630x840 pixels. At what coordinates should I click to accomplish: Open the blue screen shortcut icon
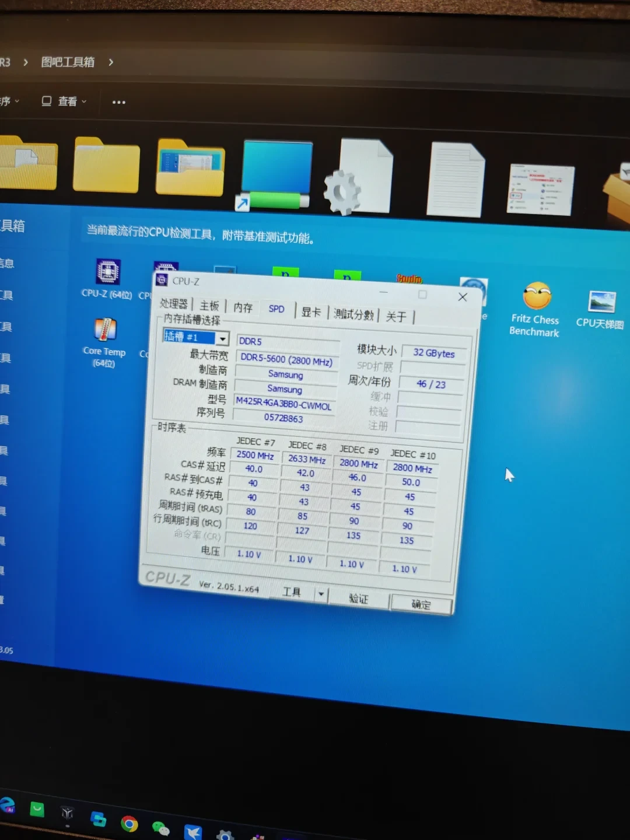pos(274,175)
